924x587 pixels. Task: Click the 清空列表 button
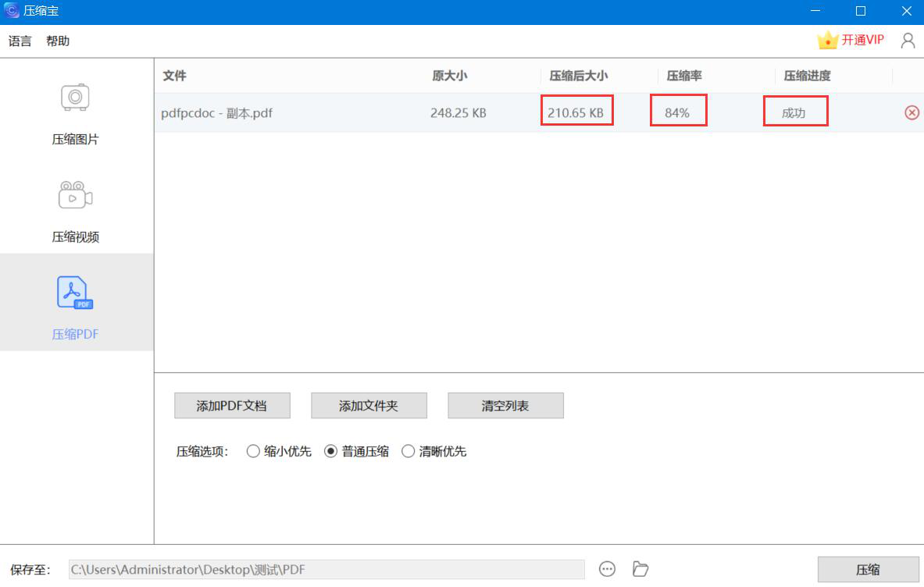point(505,406)
